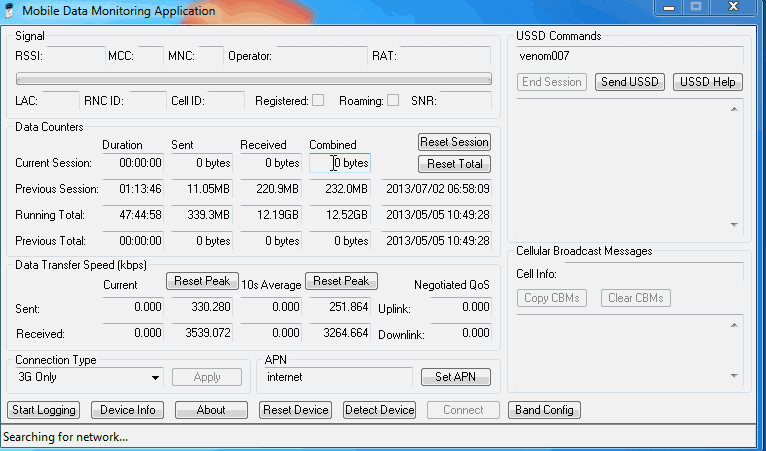Click received peak speed 3539.072
766x451 pixels.
[x=202, y=333]
